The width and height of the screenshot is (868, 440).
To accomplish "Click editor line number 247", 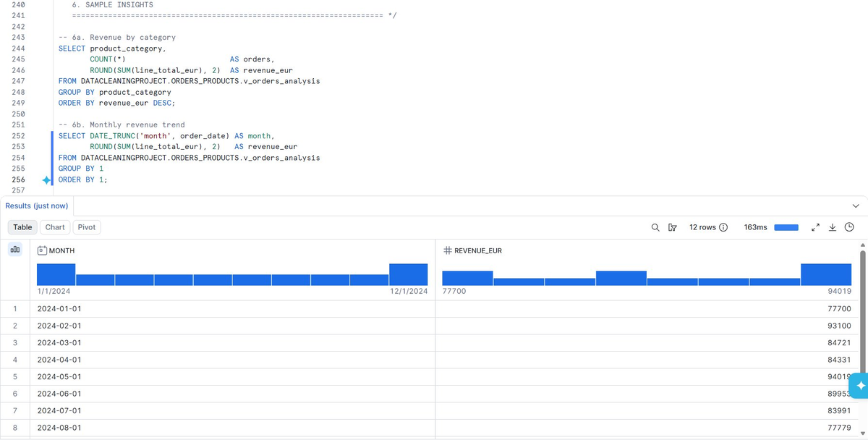I will coord(19,81).
